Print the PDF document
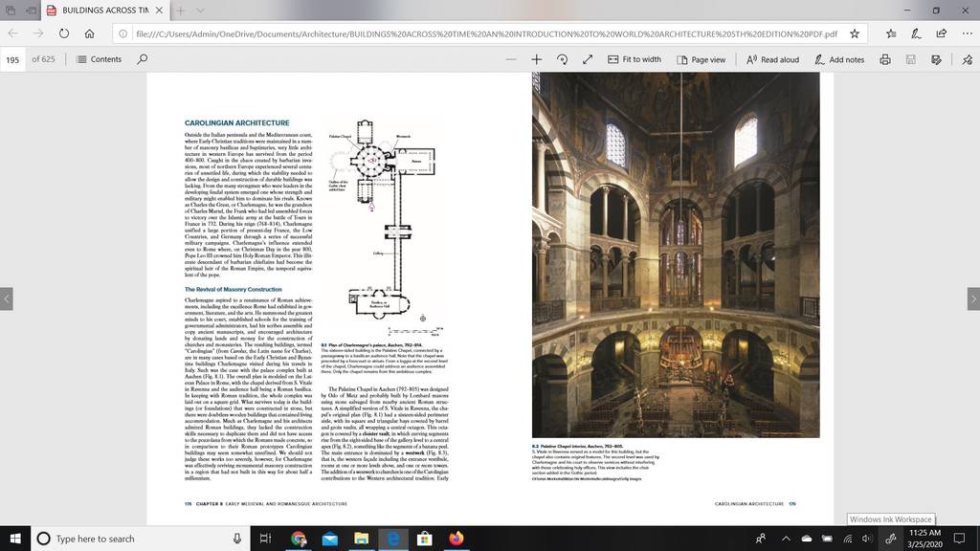 [x=885, y=59]
